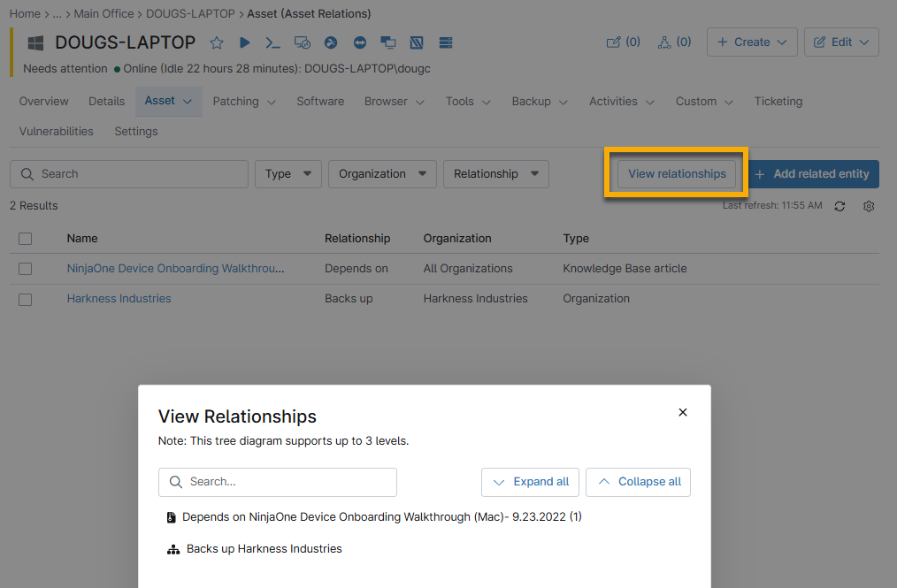The image size is (897, 588).
Task: Click the Search field in View Relationships dialog
Action: (278, 482)
